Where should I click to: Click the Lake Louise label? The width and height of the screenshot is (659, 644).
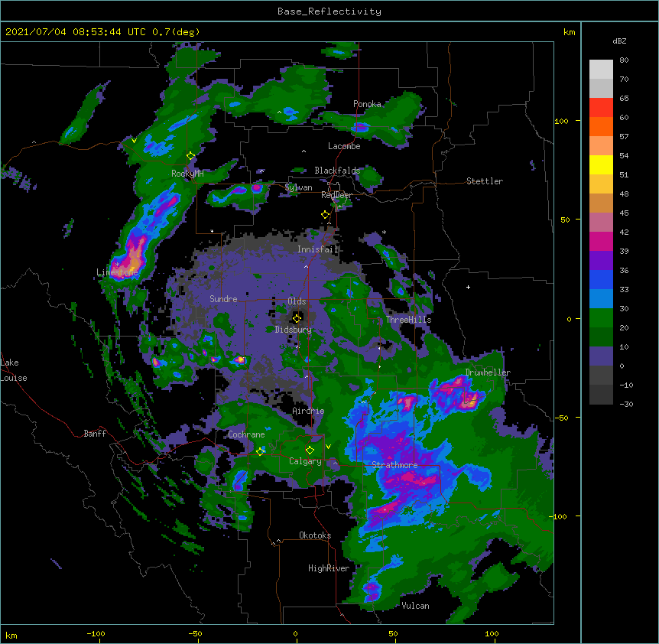14,370
